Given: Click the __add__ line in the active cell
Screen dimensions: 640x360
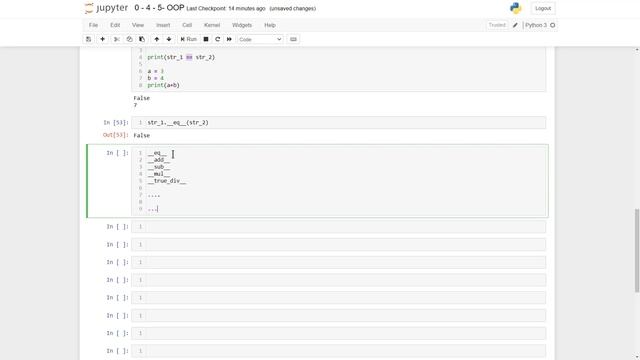Looking at the screenshot, I should (x=159, y=160).
